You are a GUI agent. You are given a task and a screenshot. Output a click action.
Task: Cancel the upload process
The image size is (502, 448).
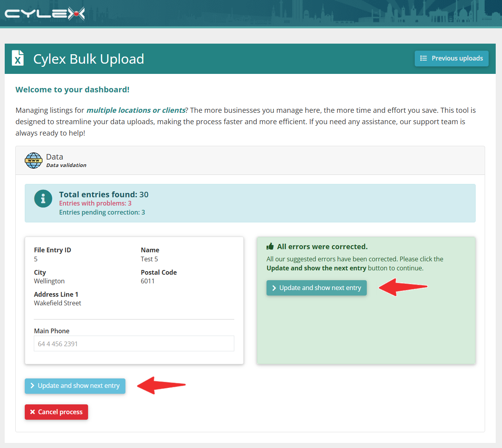point(56,412)
